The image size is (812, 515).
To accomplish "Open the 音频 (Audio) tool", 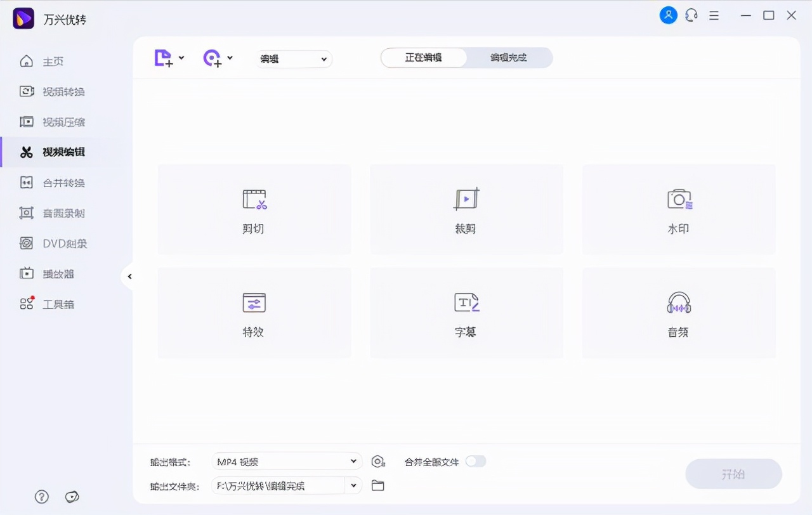I will click(x=678, y=313).
